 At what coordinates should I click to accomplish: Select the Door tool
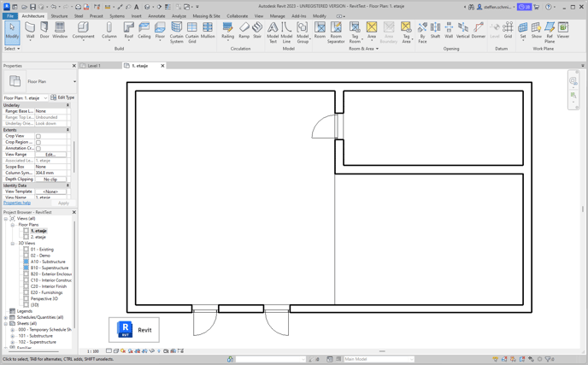click(x=44, y=30)
